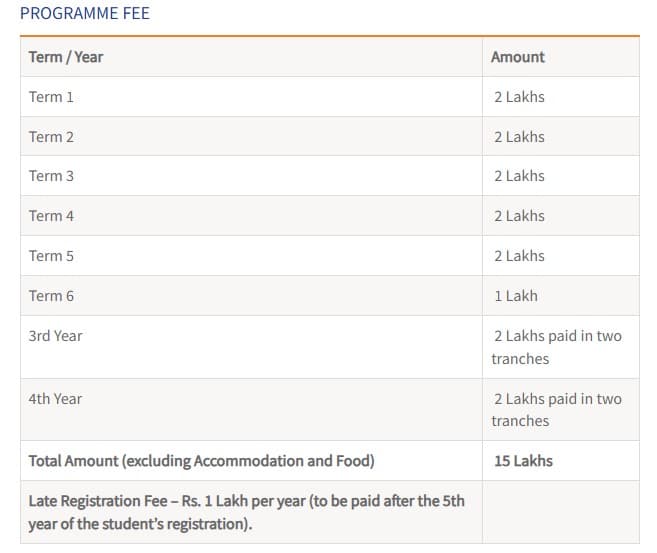The height and width of the screenshot is (553, 657).
Task: Click the PROGRAMME FEE heading
Action: click(85, 14)
